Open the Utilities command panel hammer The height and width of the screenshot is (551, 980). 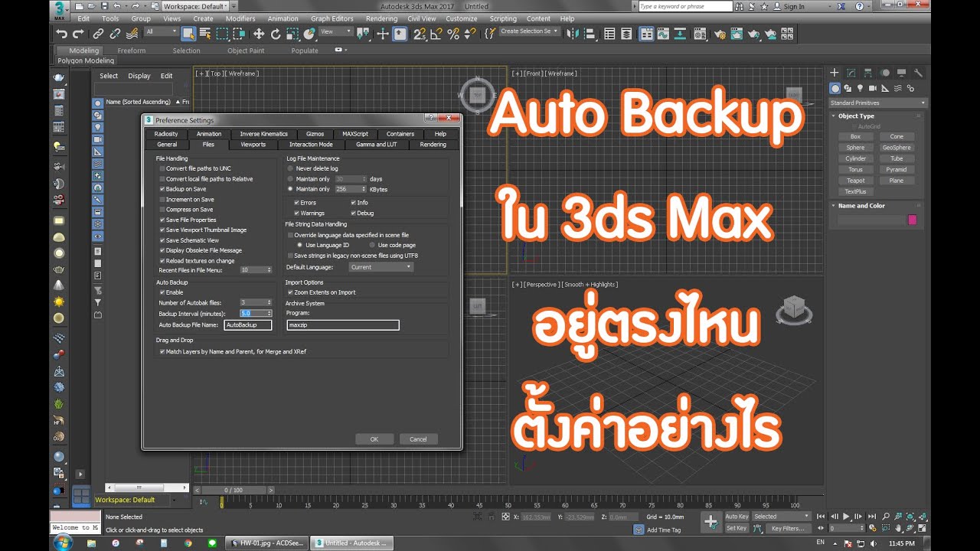point(919,73)
